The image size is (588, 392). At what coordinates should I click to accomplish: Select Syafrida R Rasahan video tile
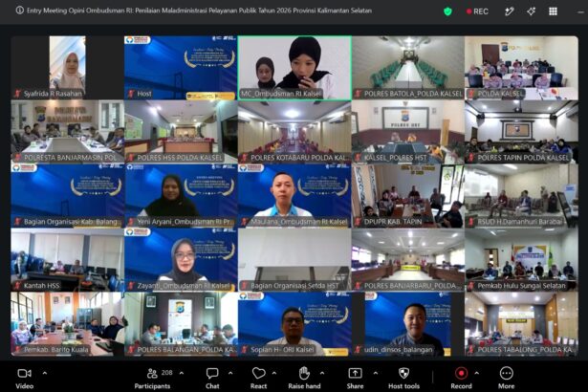coord(68,68)
